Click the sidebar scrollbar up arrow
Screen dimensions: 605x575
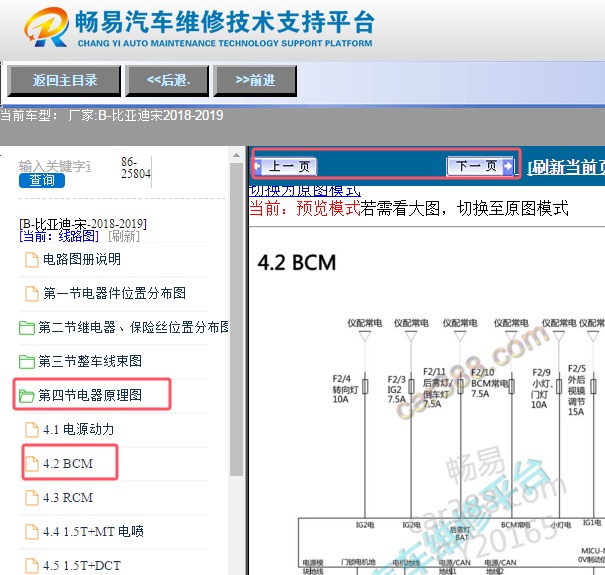pyautogui.click(x=236, y=155)
